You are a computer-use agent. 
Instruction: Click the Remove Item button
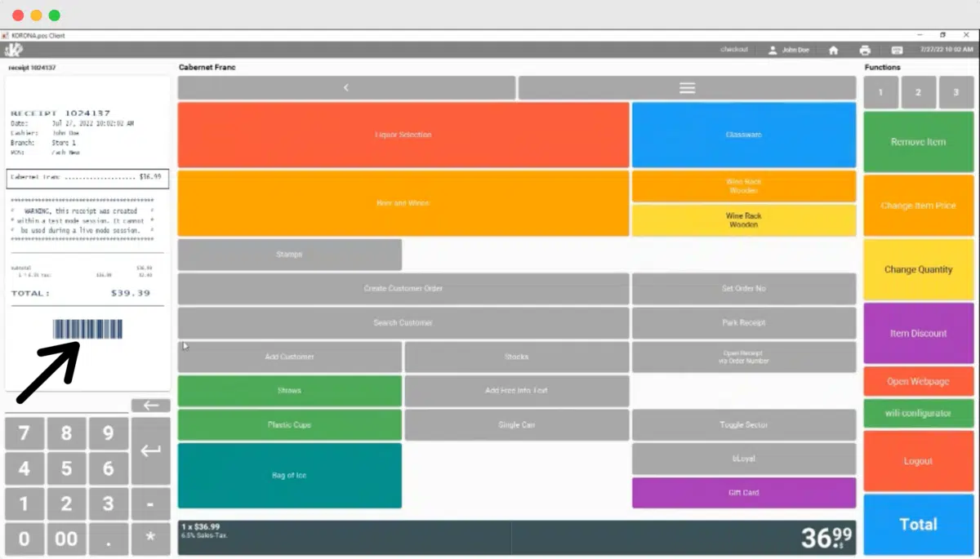[x=919, y=141]
